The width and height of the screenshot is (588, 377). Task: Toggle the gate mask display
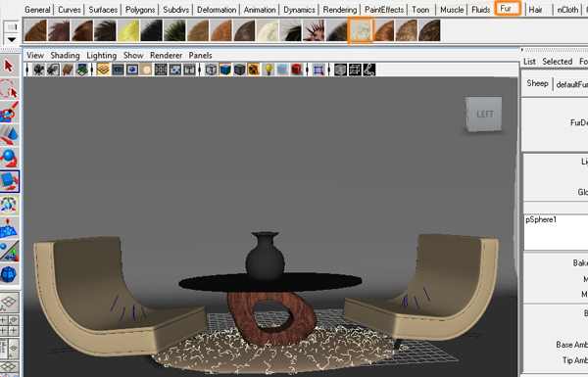146,70
